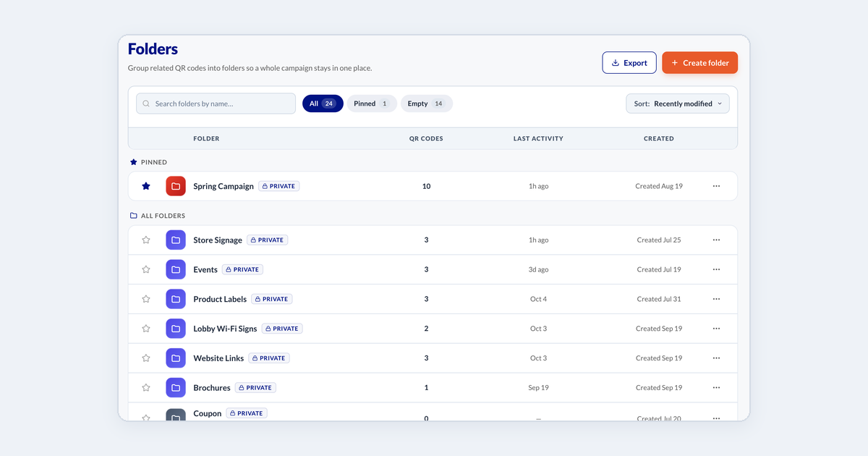Click "Sep 19" activity in Brochures row

point(538,388)
